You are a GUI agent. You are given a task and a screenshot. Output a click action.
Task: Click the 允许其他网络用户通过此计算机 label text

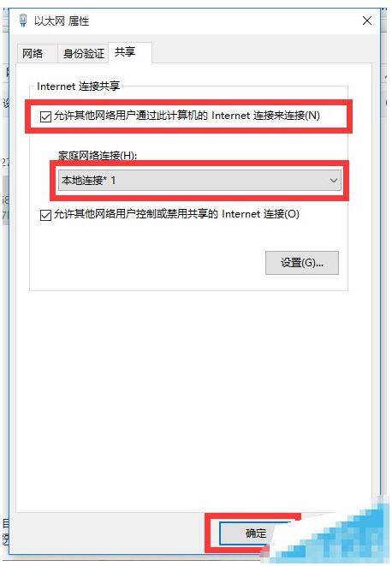(131, 116)
